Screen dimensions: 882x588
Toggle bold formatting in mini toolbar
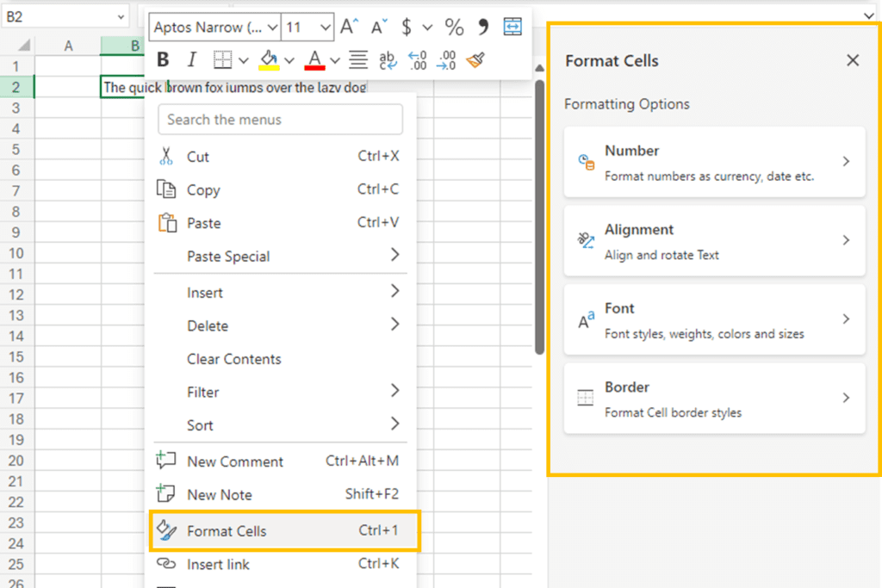point(163,59)
